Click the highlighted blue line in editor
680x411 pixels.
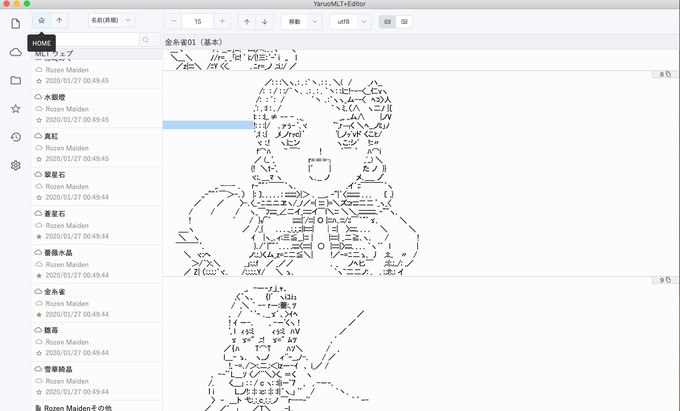click(x=208, y=125)
